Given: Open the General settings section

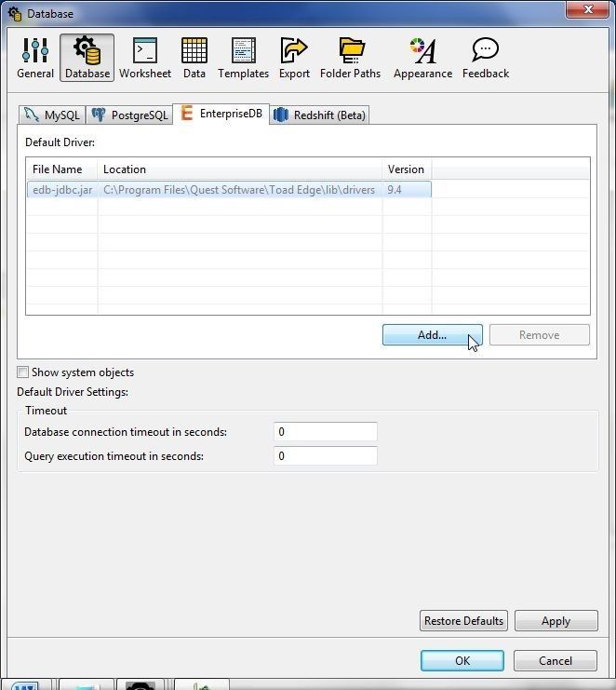Looking at the screenshot, I should (35, 58).
